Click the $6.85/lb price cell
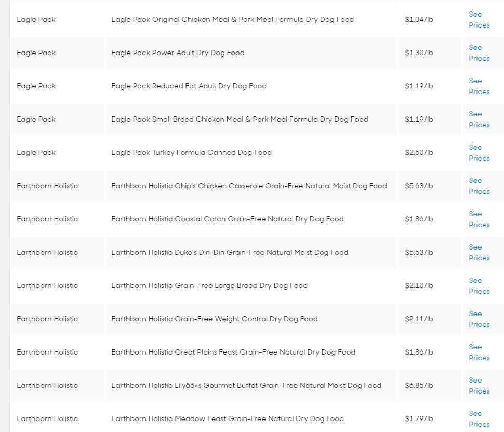The image size is (504, 432). pos(419,386)
